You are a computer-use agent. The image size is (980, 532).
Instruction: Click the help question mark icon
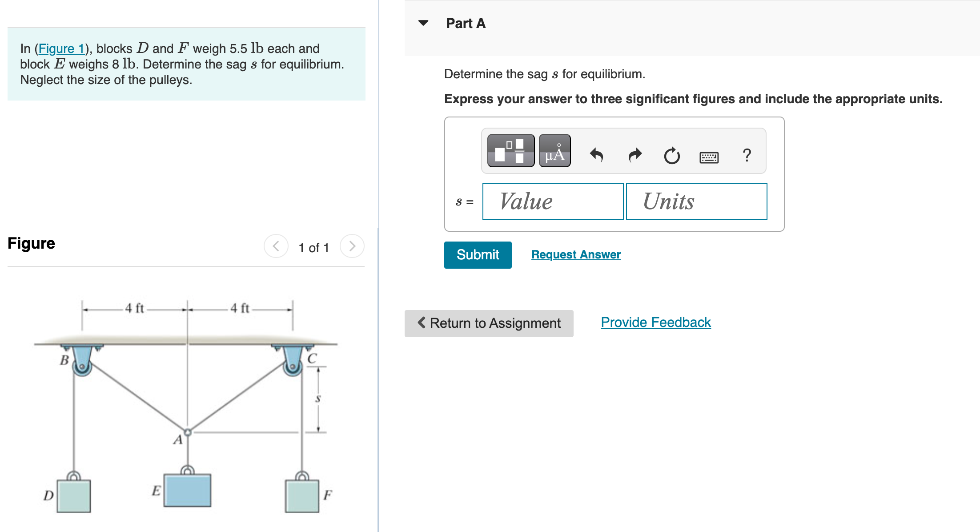pyautogui.click(x=747, y=155)
